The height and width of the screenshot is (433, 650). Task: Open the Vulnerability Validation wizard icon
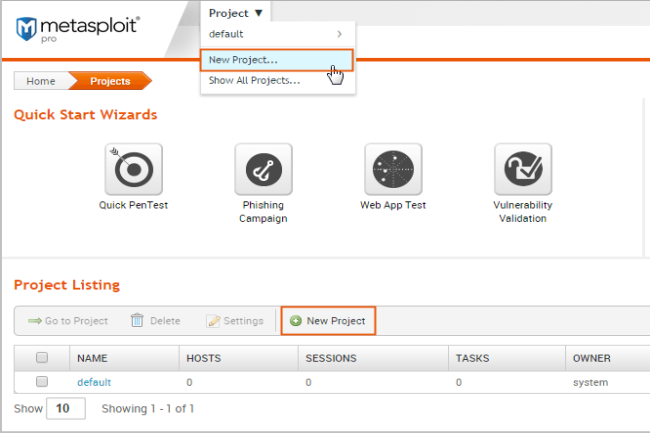(522, 171)
